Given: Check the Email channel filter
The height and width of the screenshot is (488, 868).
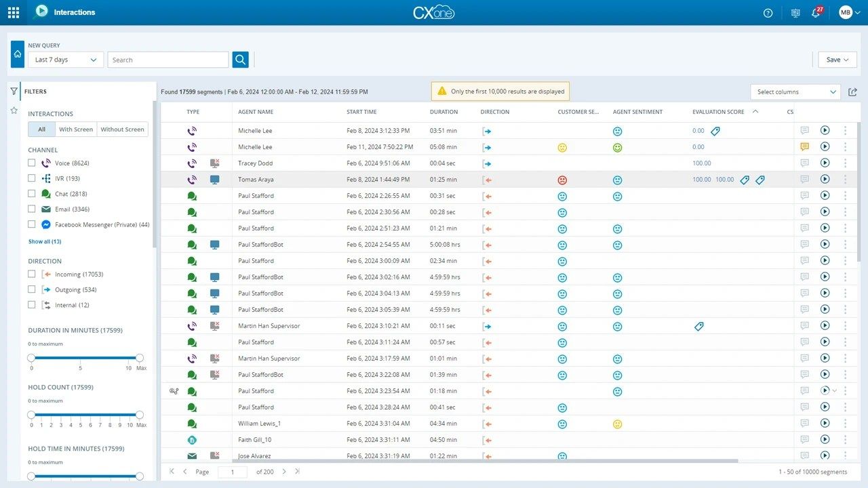Looking at the screenshot, I should (x=32, y=209).
